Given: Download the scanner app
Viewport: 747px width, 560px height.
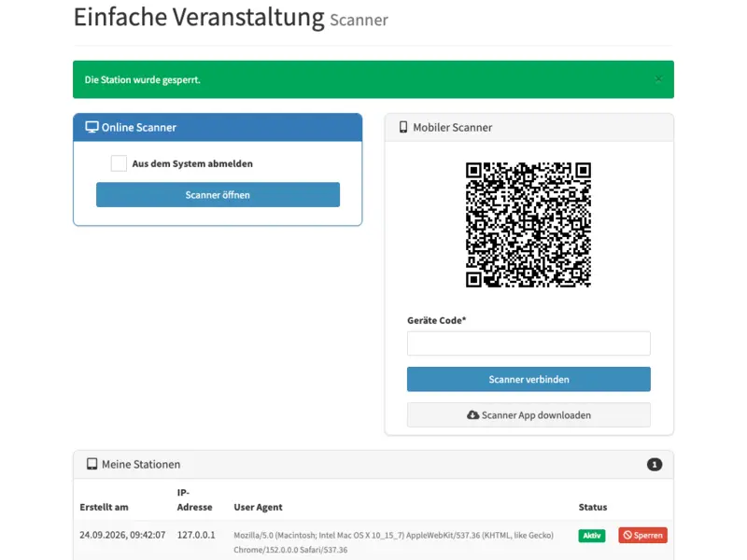Looking at the screenshot, I should tap(529, 414).
